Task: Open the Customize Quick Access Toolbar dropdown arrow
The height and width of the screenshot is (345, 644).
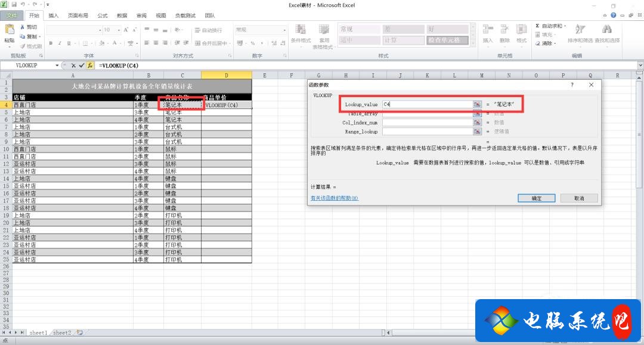Action: pos(48,5)
